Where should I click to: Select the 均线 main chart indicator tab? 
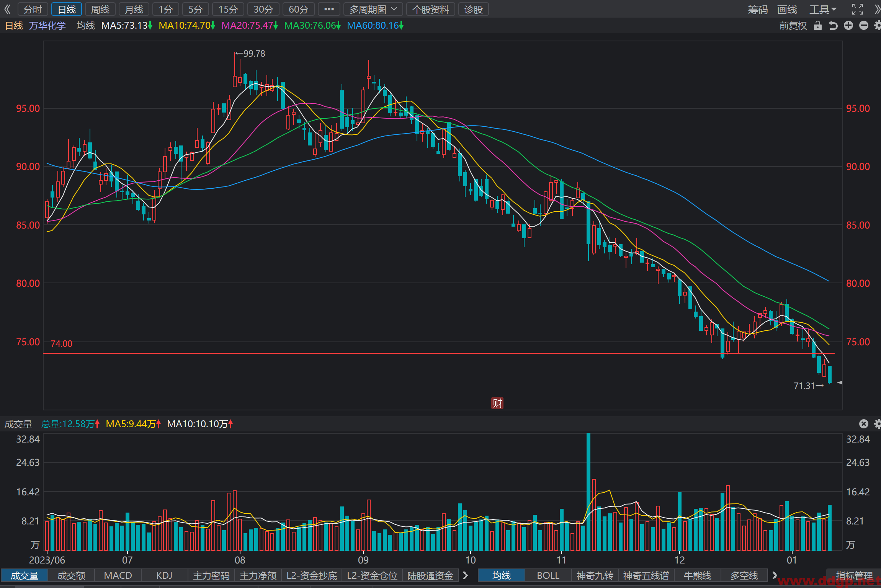(x=502, y=575)
